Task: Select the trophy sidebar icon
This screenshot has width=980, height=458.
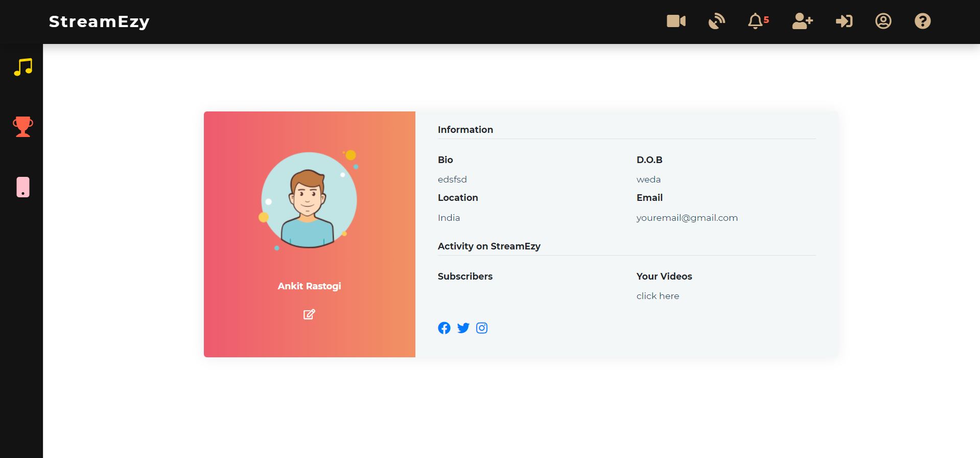Action: (x=23, y=127)
